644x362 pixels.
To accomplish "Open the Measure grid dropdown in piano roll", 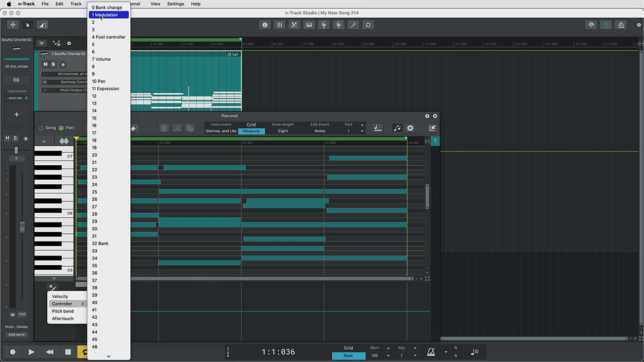I will [251, 131].
